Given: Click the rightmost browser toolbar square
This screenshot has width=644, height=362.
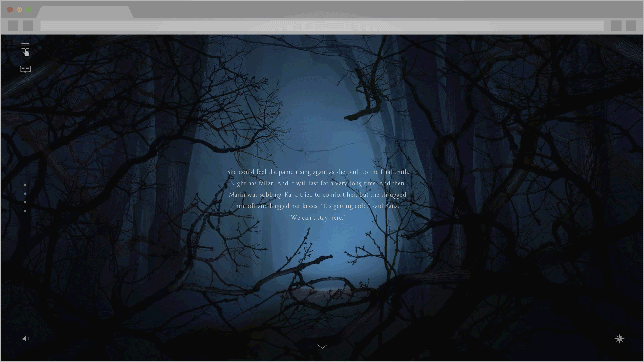Looking at the screenshot, I should (x=631, y=26).
